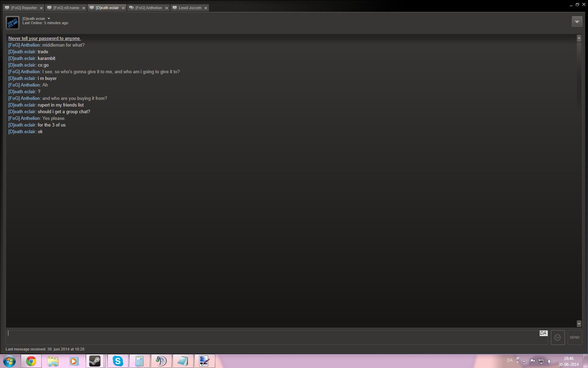
Task: Open the chat options dropdown at top right
Action: click(x=577, y=22)
